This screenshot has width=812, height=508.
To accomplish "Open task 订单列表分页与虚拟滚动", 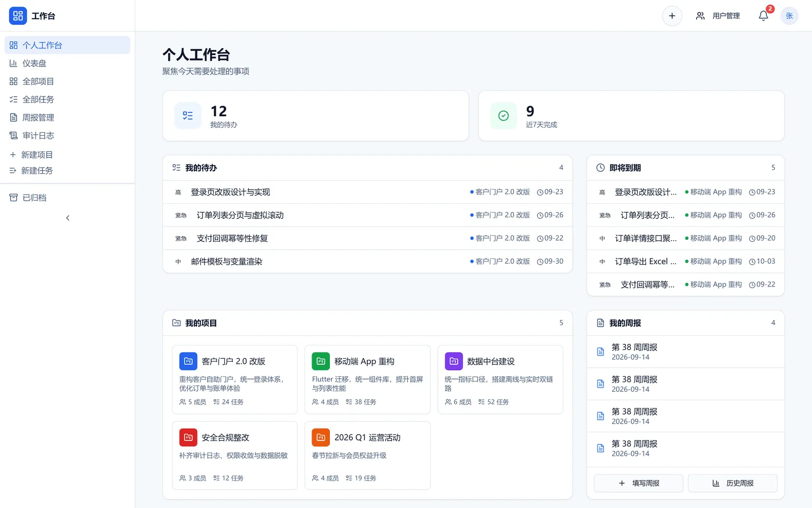I will pos(367,215).
